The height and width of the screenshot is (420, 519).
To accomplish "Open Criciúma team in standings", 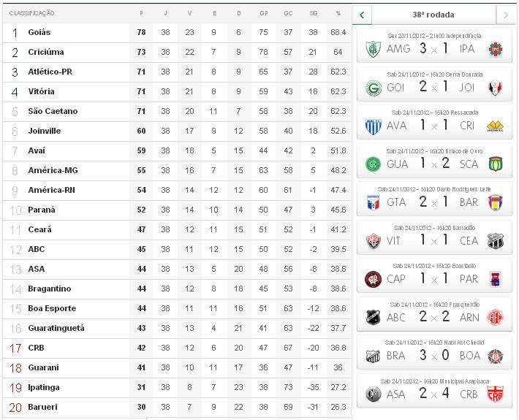I will tap(46, 53).
